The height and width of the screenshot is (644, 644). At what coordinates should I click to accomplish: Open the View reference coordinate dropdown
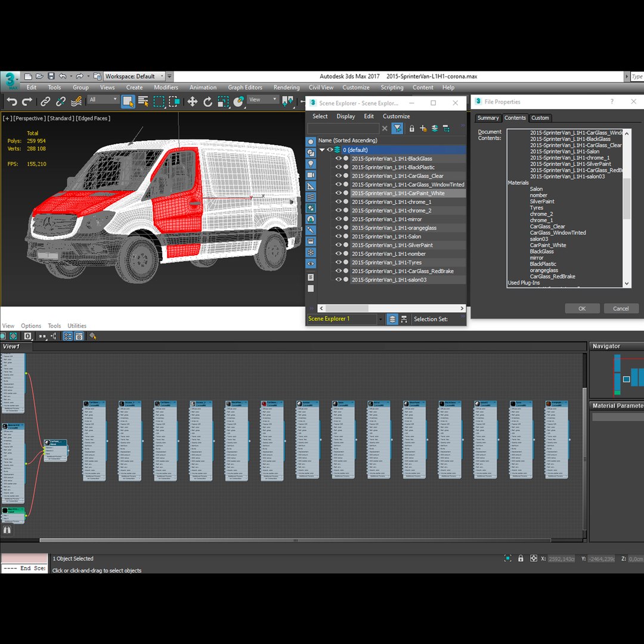click(x=263, y=100)
